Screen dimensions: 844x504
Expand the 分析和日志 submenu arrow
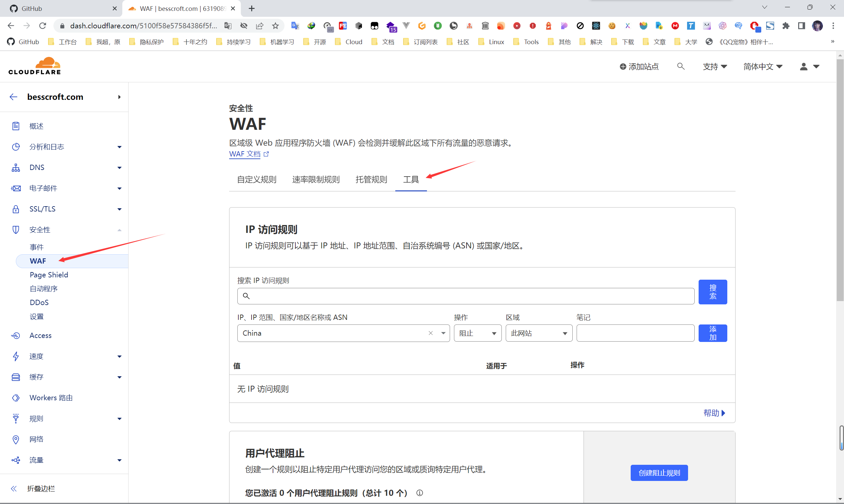tap(119, 147)
